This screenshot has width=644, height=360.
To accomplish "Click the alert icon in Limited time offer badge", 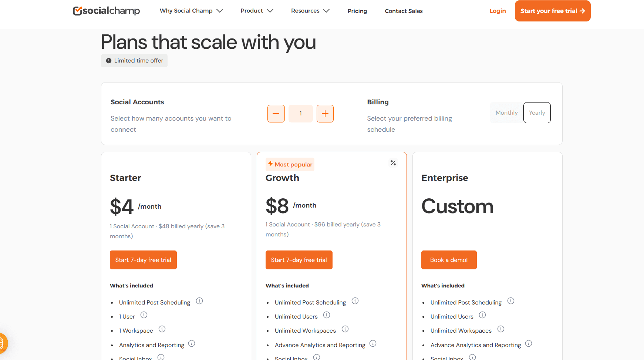I will [x=108, y=60].
